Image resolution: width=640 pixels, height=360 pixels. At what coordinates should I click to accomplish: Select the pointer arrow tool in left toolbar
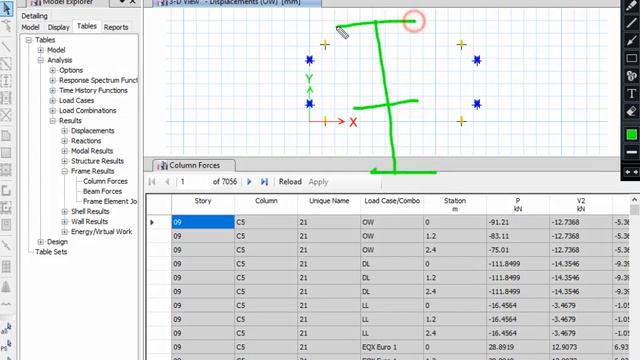pos(6,8)
